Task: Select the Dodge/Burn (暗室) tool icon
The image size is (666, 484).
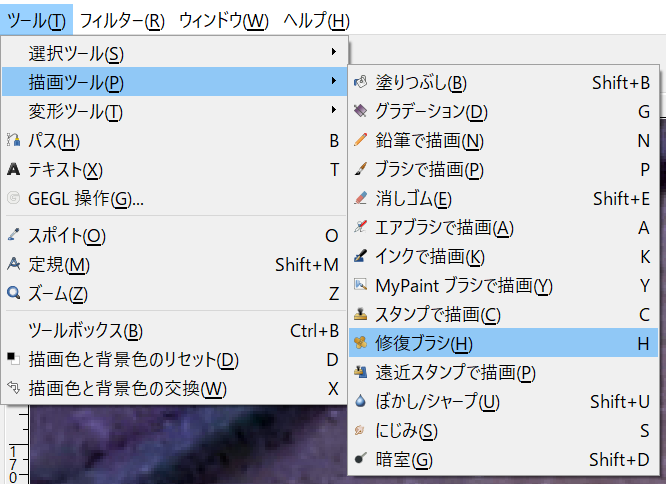Action: (361, 460)
